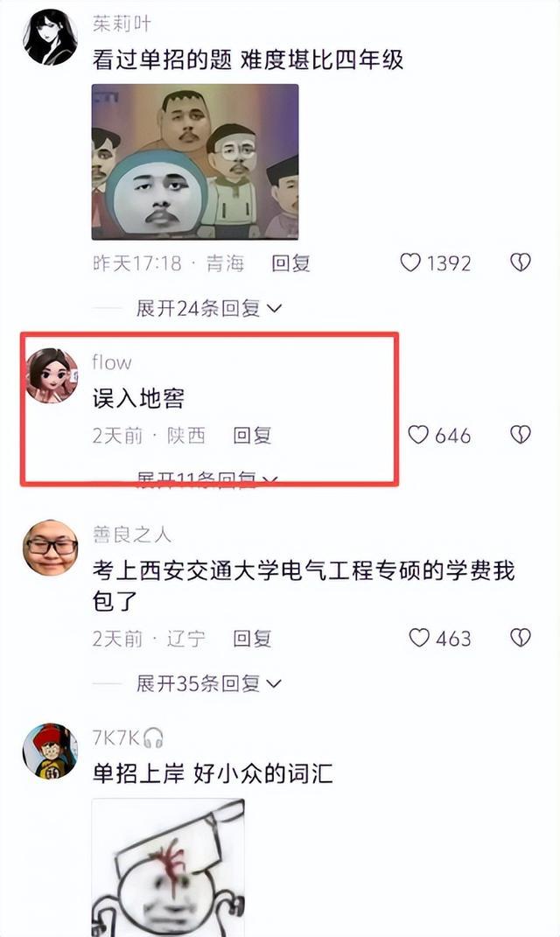Tap broken heart beside 646 likes
Screen dimensions: 560x937
521,435
